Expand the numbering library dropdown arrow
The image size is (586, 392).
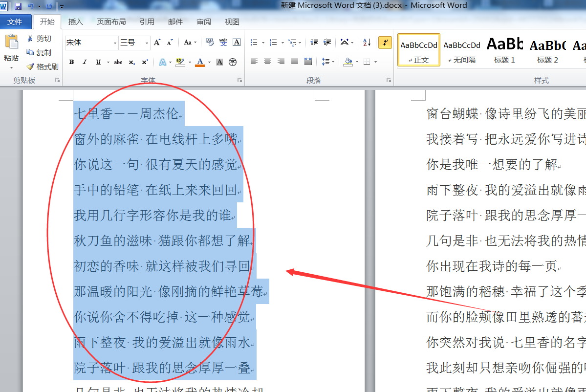click(282, 43)
